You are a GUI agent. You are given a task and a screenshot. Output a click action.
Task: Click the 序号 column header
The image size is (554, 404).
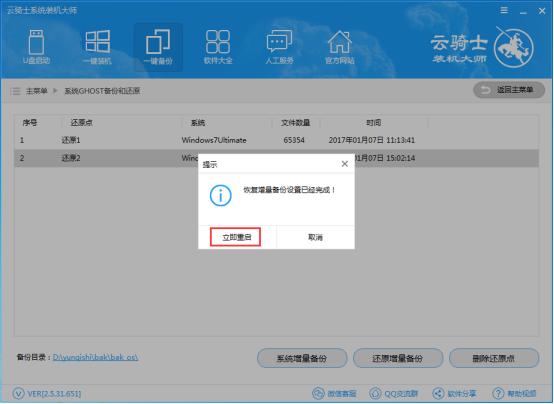[30, 123]
